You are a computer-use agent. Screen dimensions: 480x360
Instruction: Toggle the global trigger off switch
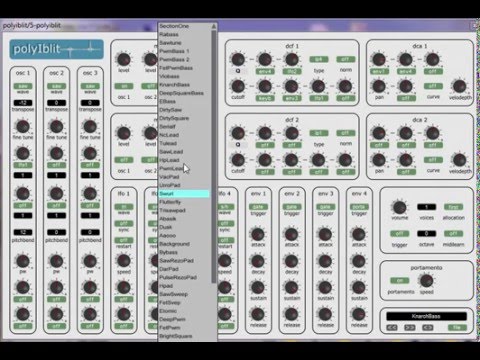(x=399, y=234)
